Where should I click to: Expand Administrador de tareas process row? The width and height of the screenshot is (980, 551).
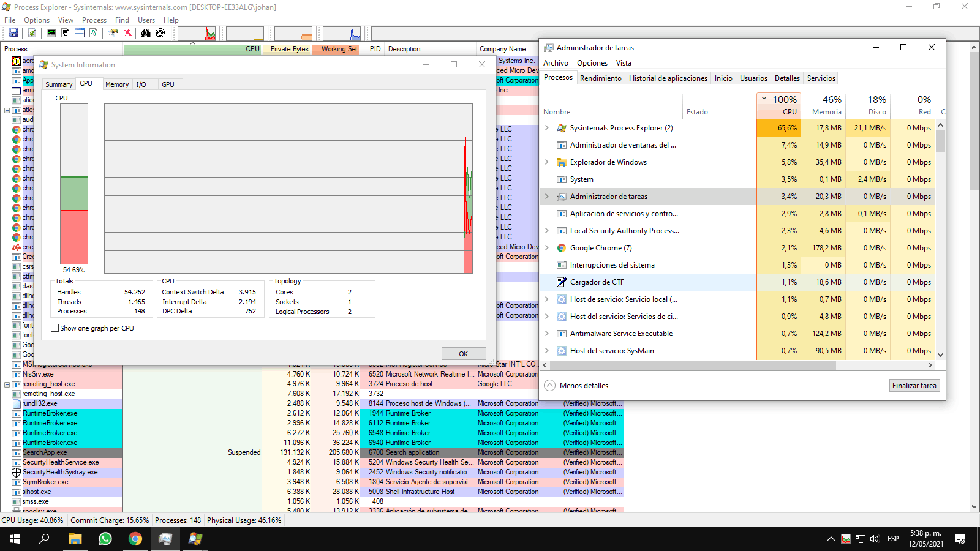tap(547, 197)
